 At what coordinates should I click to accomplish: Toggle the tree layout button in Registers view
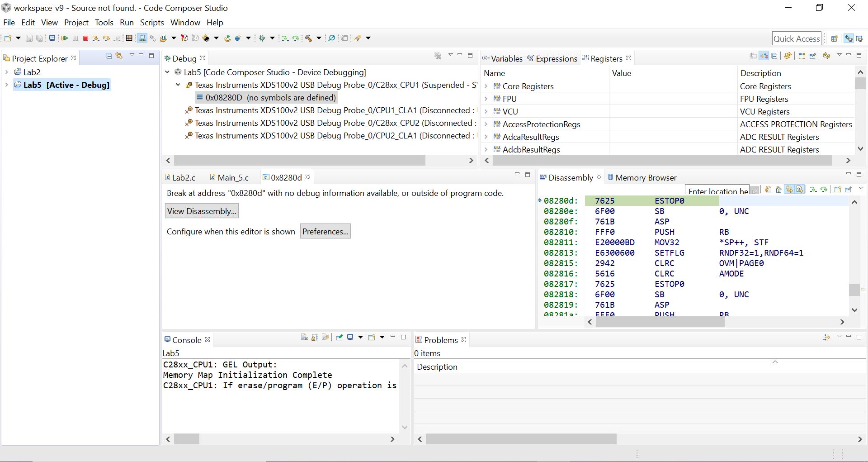764,56
